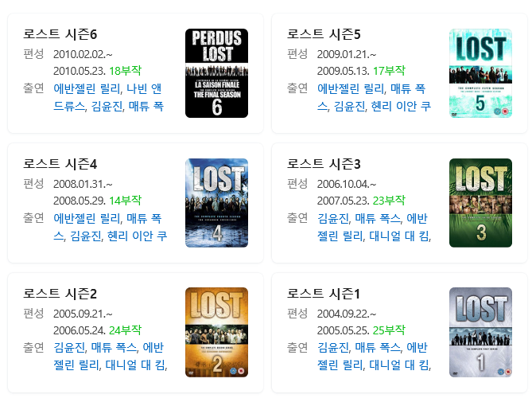
Task: Open 매튜 폭스 cast link in Season 1 card
Action: pyautogui.click(x=378, y=348)
